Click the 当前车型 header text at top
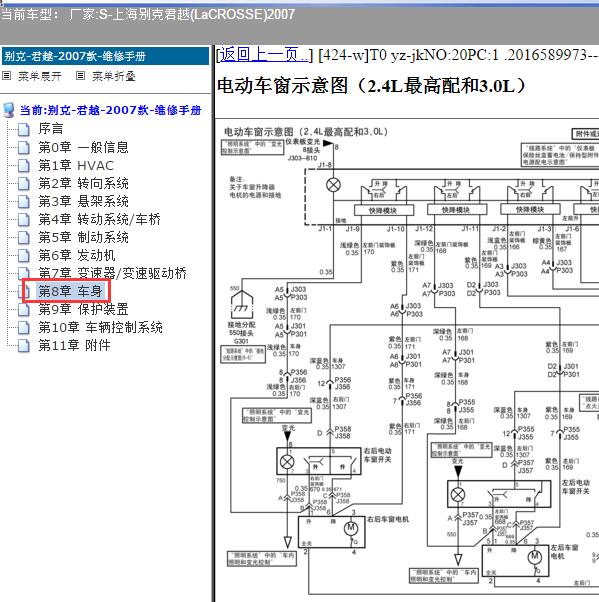Screen dimensions: 599x602 coord(148,15)
